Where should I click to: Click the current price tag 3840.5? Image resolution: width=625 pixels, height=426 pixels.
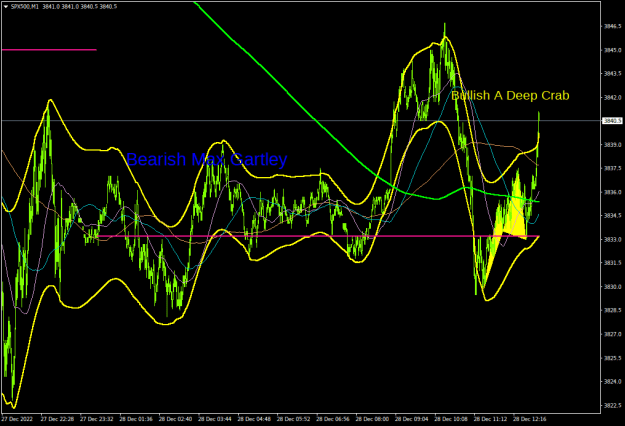tap(612, 120)
